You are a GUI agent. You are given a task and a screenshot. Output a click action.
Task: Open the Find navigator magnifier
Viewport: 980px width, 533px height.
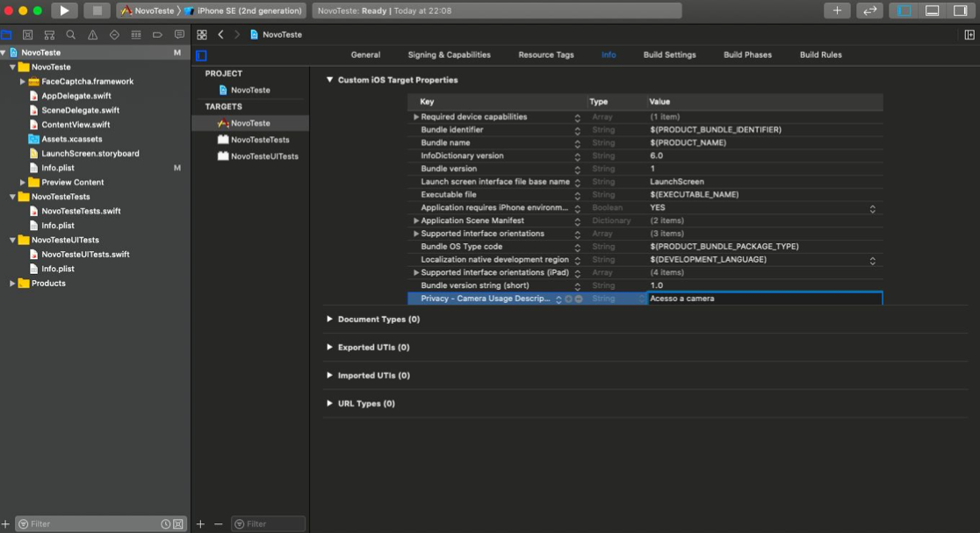tap(70, 35)
